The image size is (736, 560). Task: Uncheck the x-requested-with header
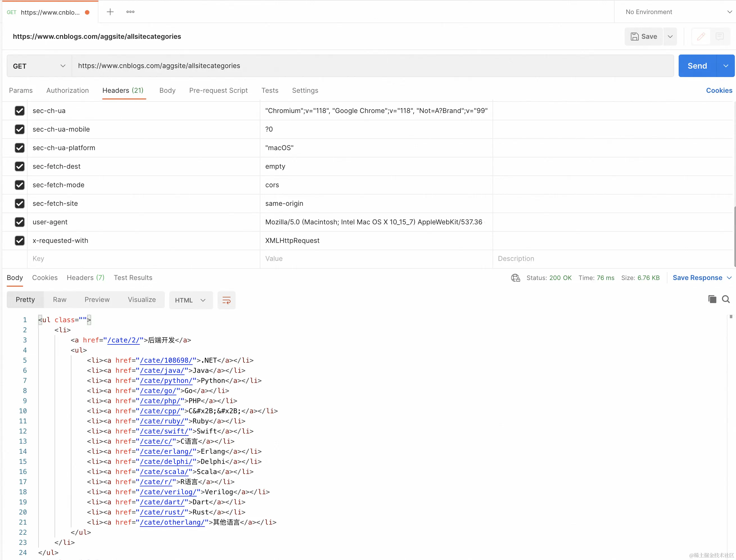[20, 240]
